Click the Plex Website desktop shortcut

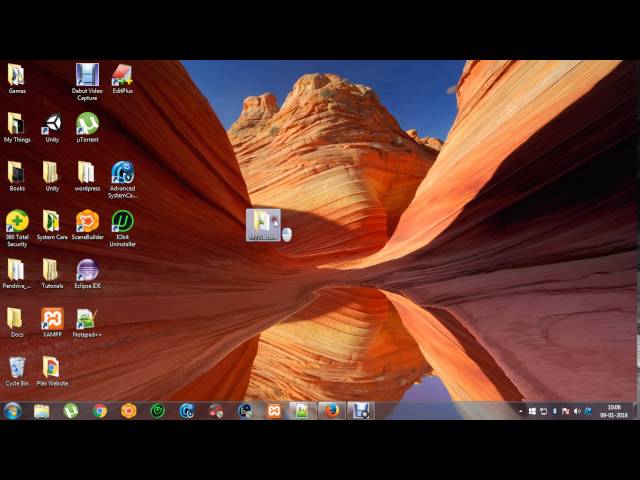point(52,368)
